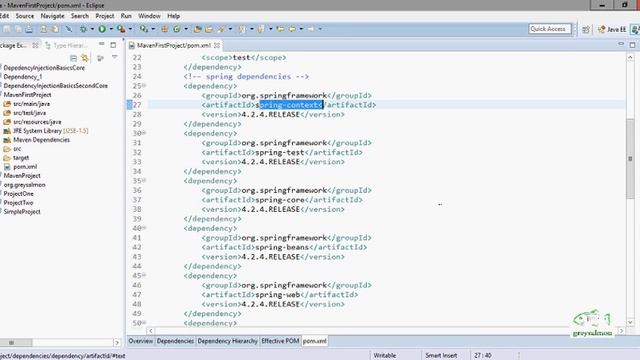Click the green Run button icon
The image size is (640, 360).
102,29
